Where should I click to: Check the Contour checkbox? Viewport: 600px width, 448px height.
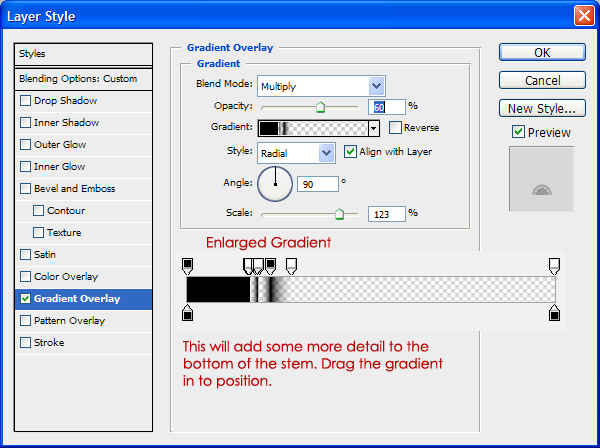coord(38,210)
